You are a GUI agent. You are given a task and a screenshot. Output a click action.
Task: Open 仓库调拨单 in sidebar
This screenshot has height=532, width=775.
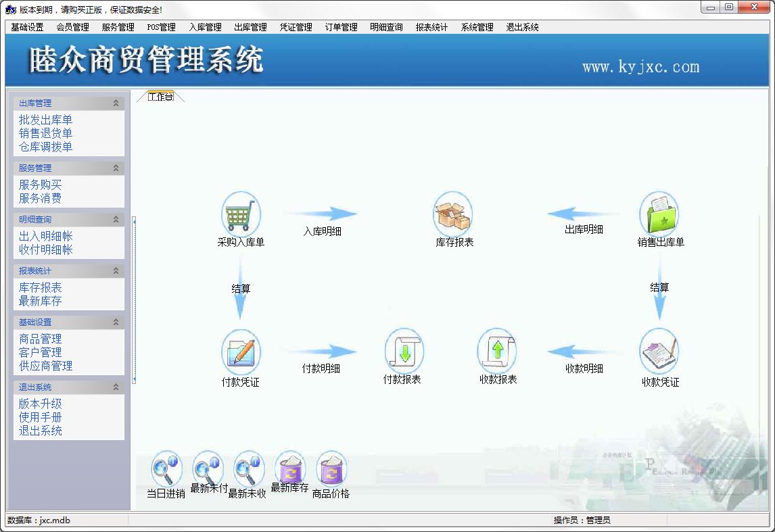(x=45, y=147)
